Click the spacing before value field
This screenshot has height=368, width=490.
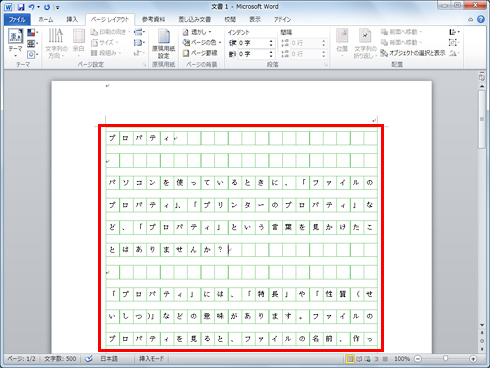[306, 43]
